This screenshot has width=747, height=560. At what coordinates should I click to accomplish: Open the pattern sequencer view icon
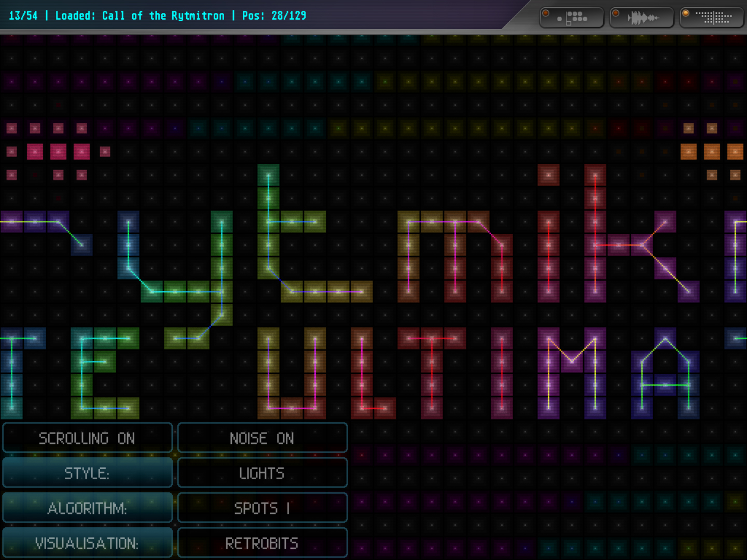[x=572, y=18]
